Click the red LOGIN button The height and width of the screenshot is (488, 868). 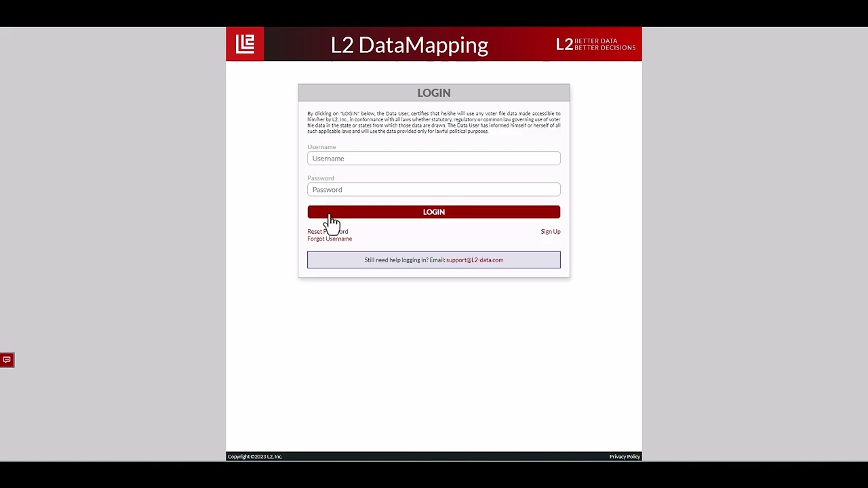[x=434, y=212]
